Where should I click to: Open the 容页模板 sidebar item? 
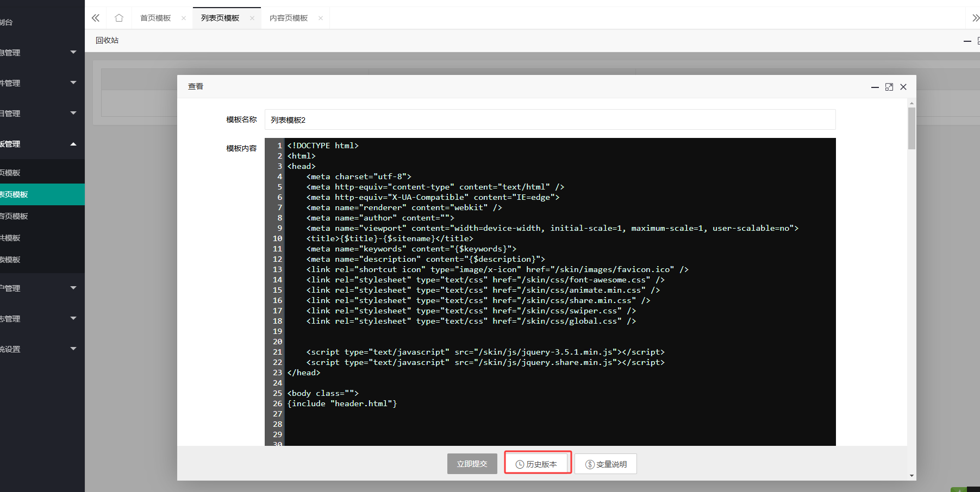[x=42, y=216]
